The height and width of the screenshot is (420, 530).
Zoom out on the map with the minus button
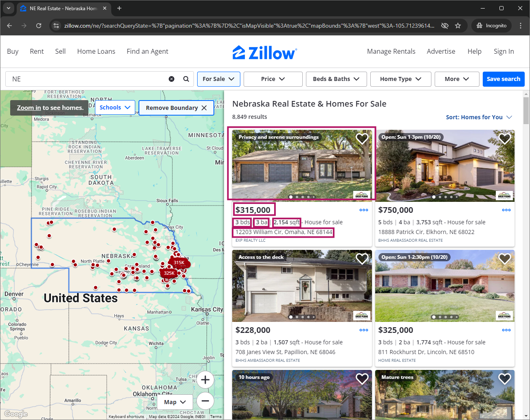(205, 400)
